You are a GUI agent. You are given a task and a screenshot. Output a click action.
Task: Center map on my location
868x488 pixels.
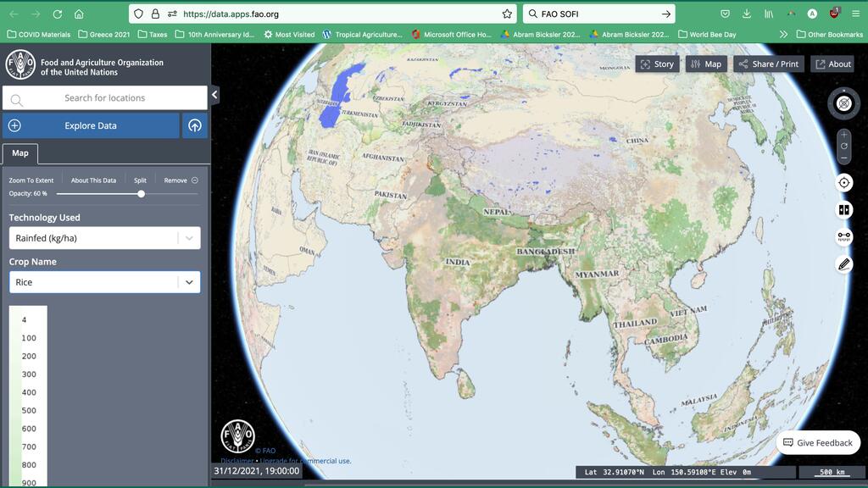click(x=843, y=183)
